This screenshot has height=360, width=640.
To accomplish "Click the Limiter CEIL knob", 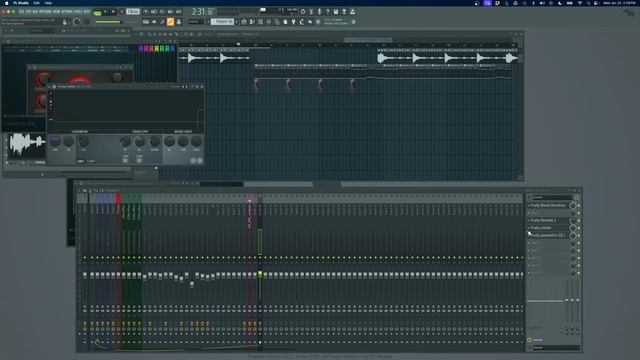I will click(x=83, y=141).
